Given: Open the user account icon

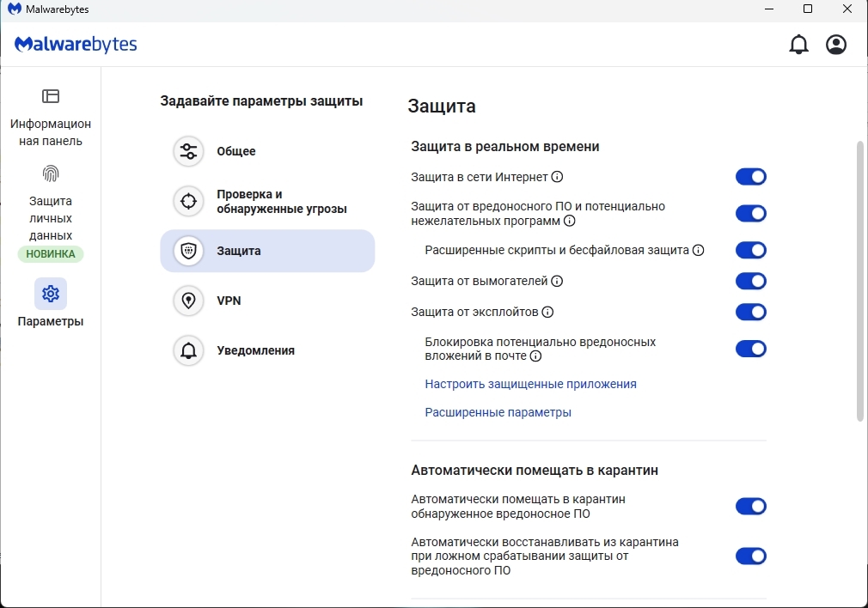Looking at the screenshot, I should coord(836,45).
